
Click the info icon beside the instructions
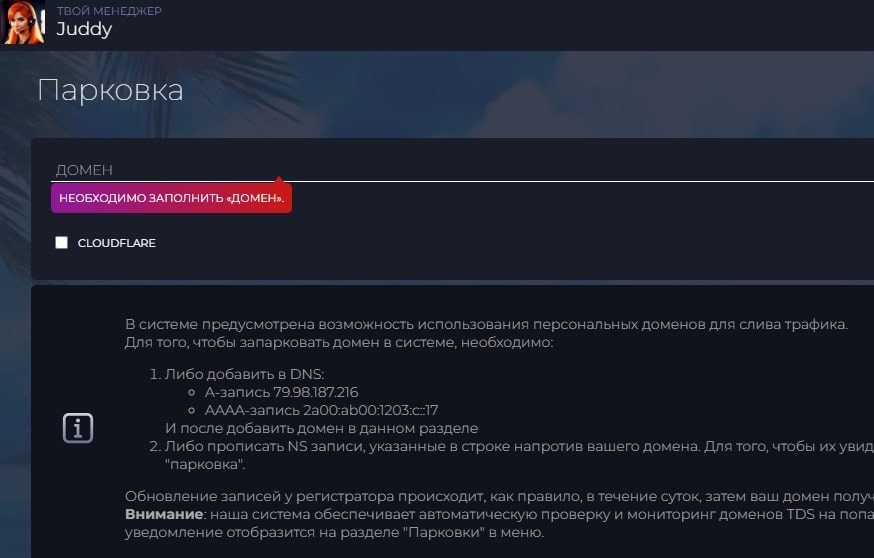tap(78, 428)
